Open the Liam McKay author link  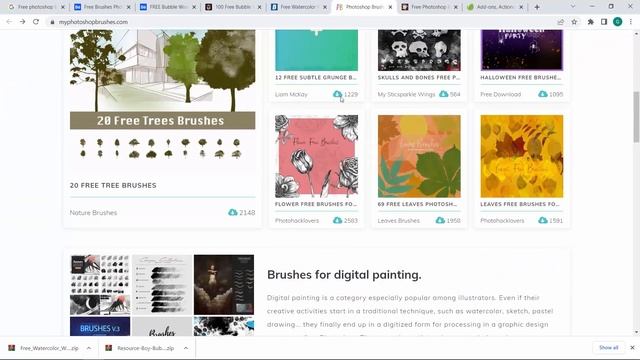pyautogui.click(x=291, y=94)
